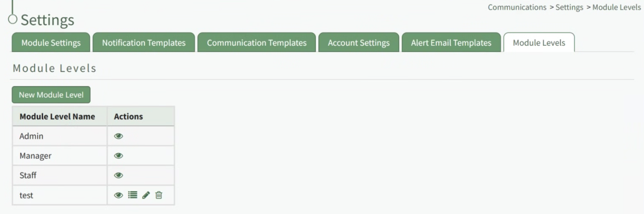Click the Module Levels breadcrumb
Viewport: 644px width, 214px height.
pyautogui.click(x=616, y=7)
